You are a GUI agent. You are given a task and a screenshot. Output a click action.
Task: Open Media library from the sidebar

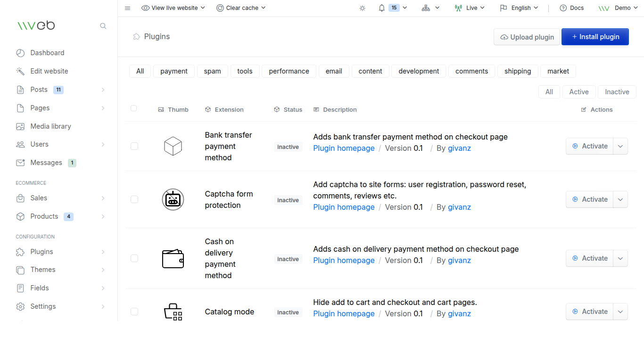[x=50, y=126]
